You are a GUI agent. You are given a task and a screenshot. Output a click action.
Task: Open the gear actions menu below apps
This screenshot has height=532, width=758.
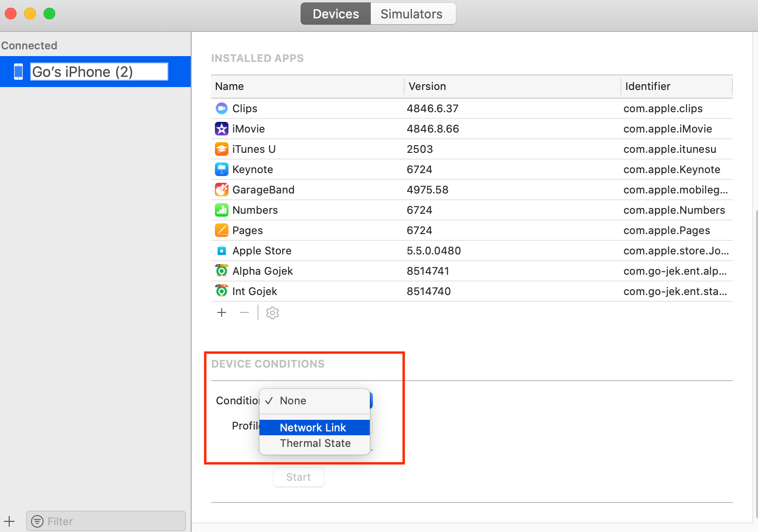pyautogui.click(x=273, y=313)
